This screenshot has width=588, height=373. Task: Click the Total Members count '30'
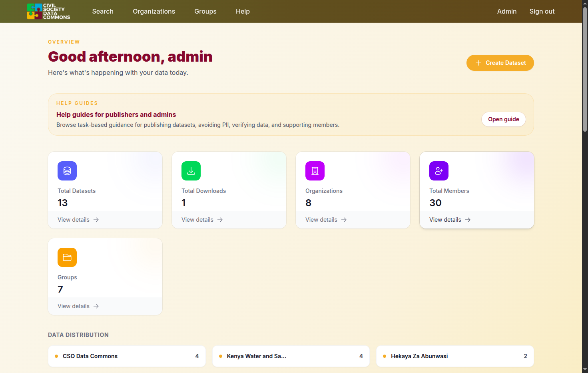(x=435, y=203)
